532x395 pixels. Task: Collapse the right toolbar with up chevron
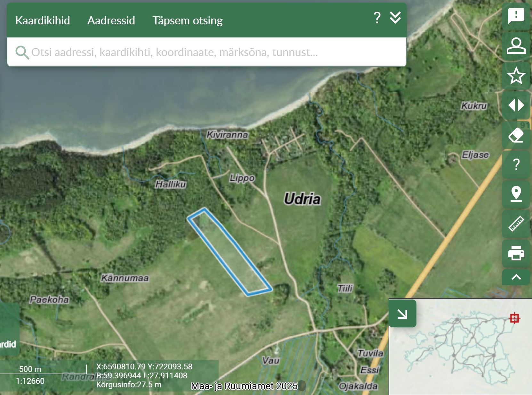516,277
